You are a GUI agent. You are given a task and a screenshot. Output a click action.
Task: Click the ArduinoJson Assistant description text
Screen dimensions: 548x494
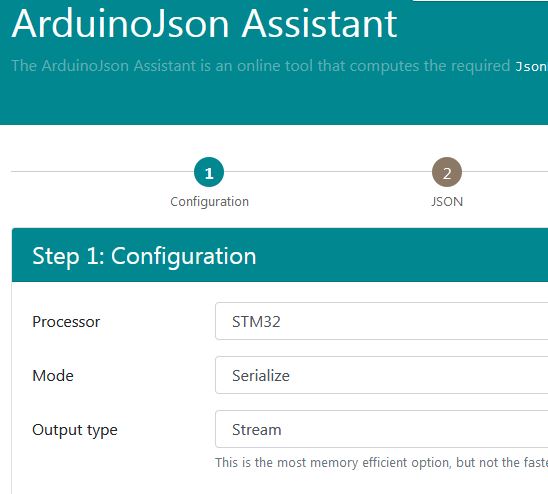[280, 66]
